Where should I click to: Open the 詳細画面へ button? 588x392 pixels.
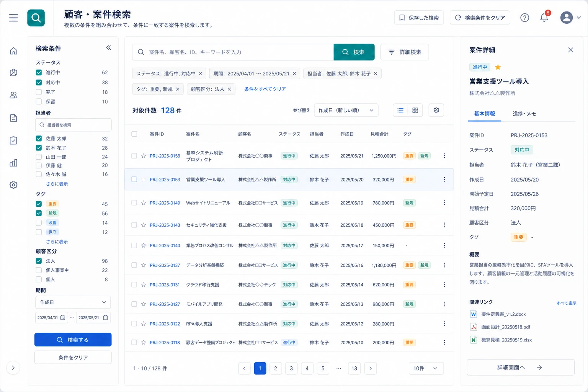coord(521,367)
